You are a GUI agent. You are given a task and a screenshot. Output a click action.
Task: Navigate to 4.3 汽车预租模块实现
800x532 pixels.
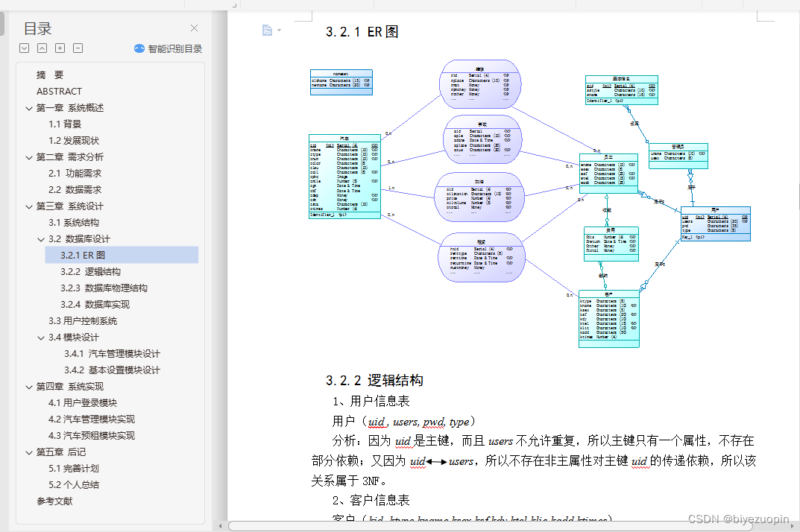[92, 436]
